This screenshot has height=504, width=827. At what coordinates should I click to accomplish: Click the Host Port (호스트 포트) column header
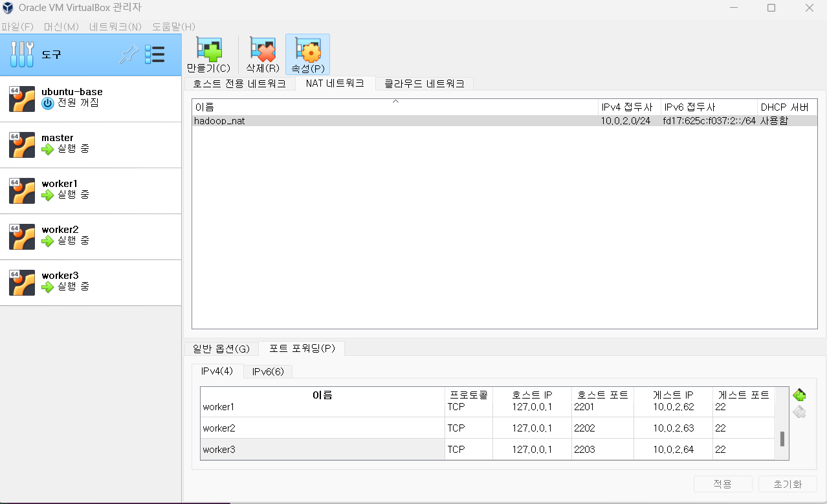(603, 395)
